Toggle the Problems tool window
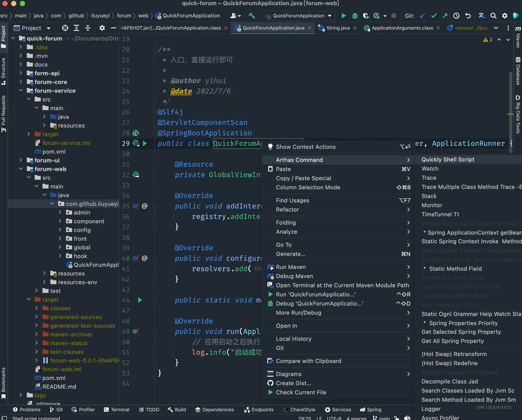 [27, 410]
